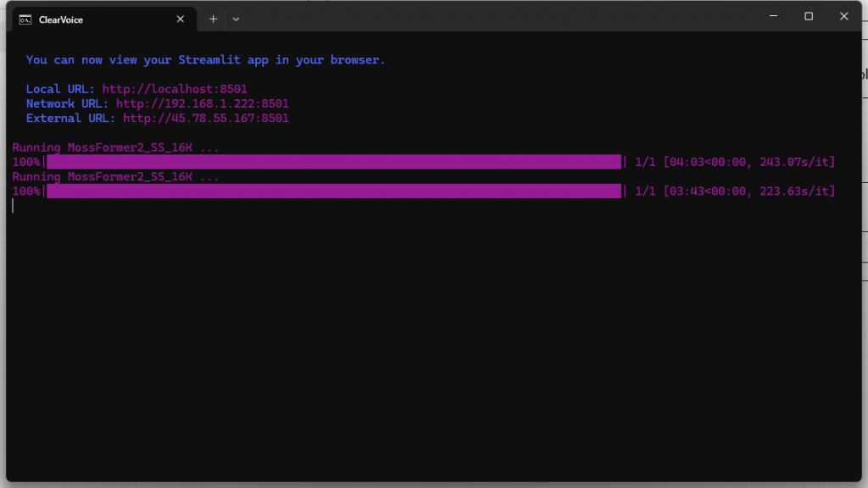Screen dimensions: 868x488
Task: Click the 'External URL:' label
Action: pyautogui.click(x=70, y=118)
